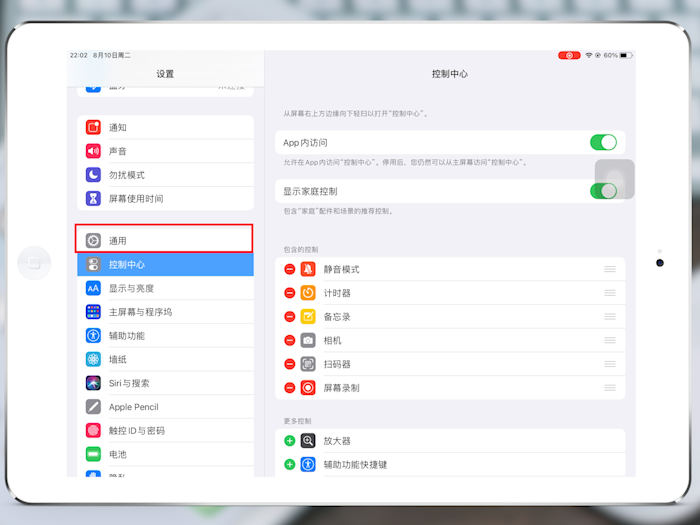Viewport: 700px width, 525px height.
Task: Tap 显示与亮度 label
Action: click(x=131, y=288)
